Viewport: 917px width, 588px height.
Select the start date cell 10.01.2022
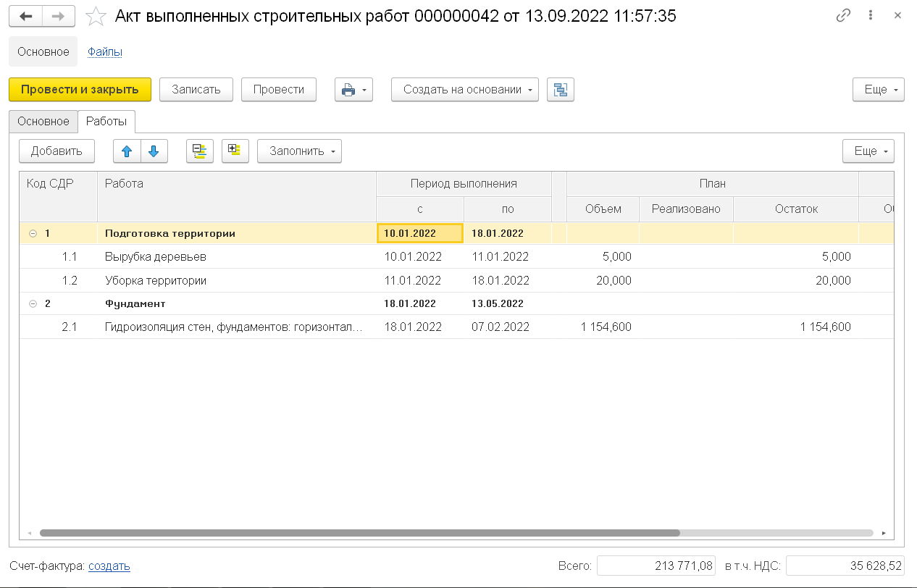pos(419,234)
